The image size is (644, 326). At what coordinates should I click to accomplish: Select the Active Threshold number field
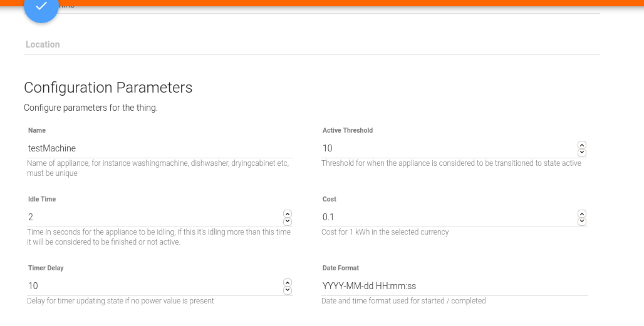coord(445,148)
